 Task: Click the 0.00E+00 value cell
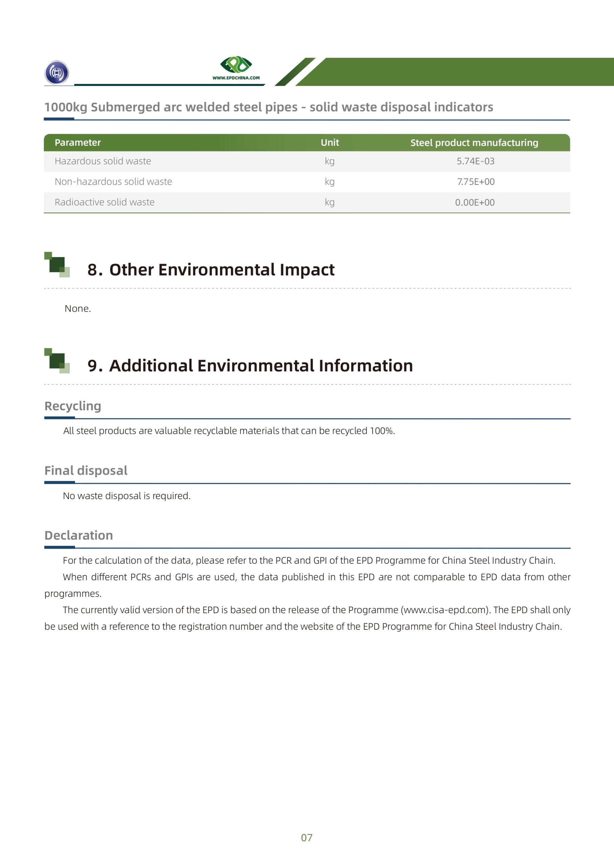(x=475, y=202)
